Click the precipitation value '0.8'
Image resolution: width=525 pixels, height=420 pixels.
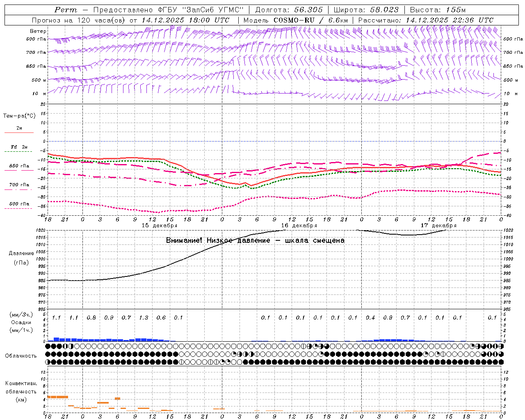[91, 317]
